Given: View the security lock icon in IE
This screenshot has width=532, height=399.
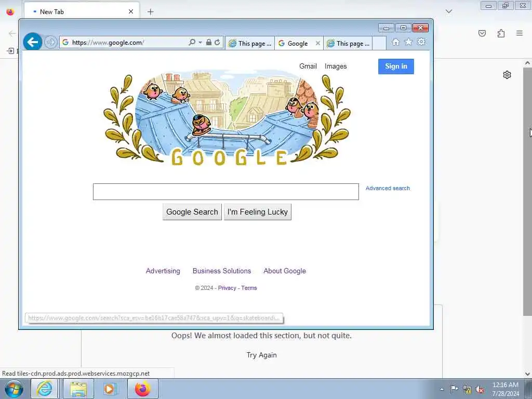Looking at the screenshot, I should point(209,42).
